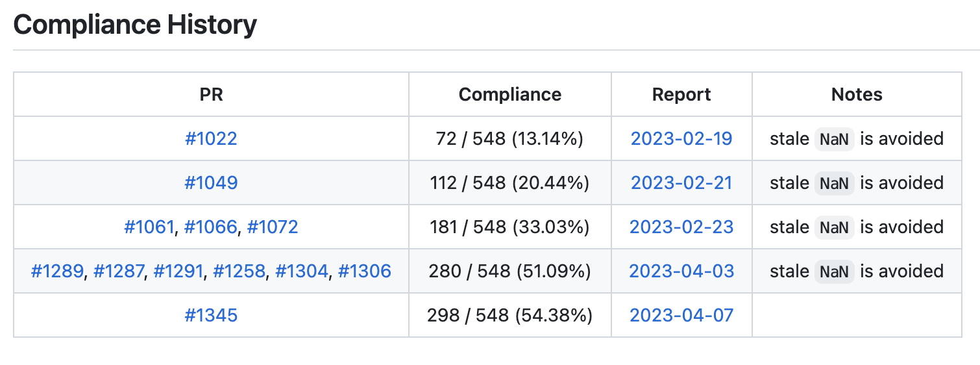Open PR #1291 link
The height and width of the screenshot is (365, 980).
[178, 271]
